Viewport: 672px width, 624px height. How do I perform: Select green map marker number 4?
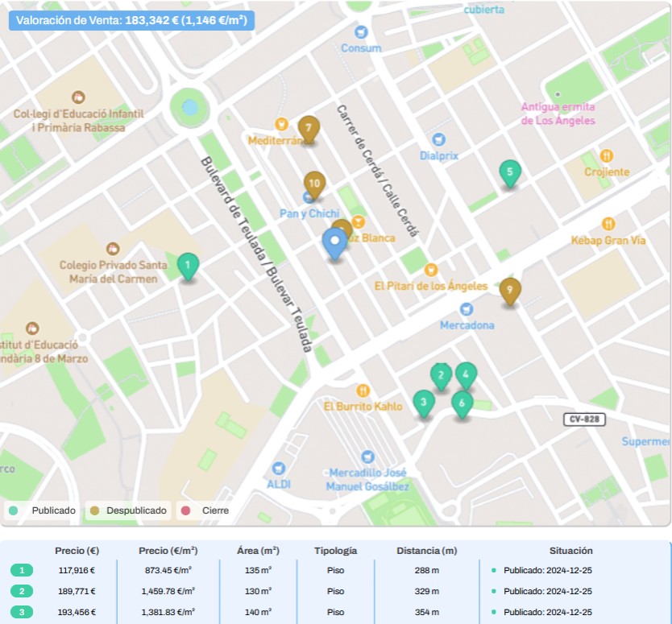(466, 374)
